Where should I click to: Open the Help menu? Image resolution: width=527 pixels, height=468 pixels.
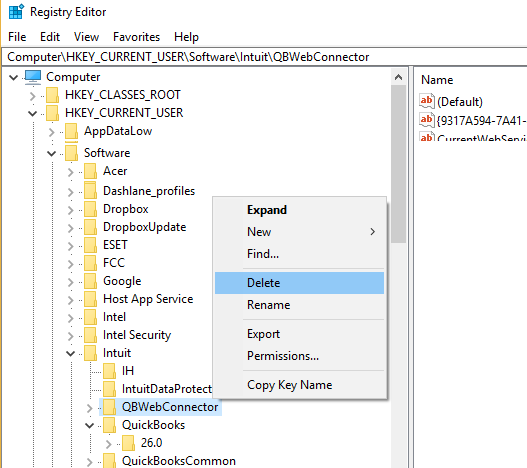(186, 37)
